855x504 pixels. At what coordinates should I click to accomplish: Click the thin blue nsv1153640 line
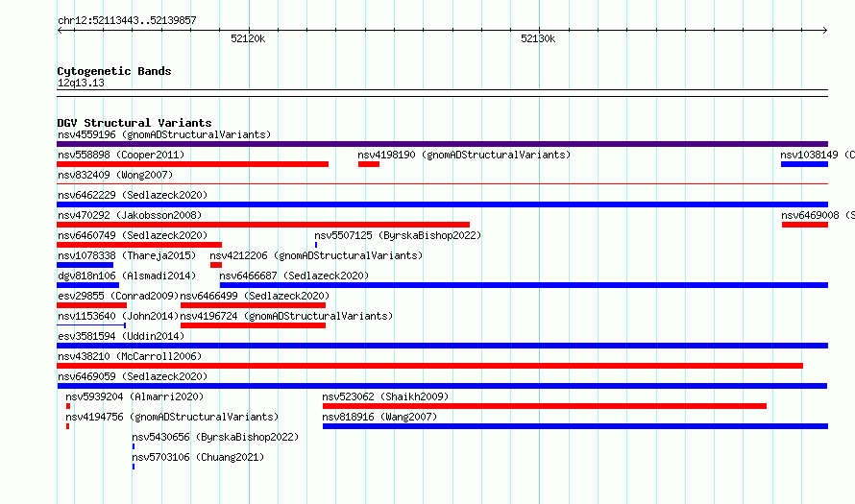(x=91, y=325)
